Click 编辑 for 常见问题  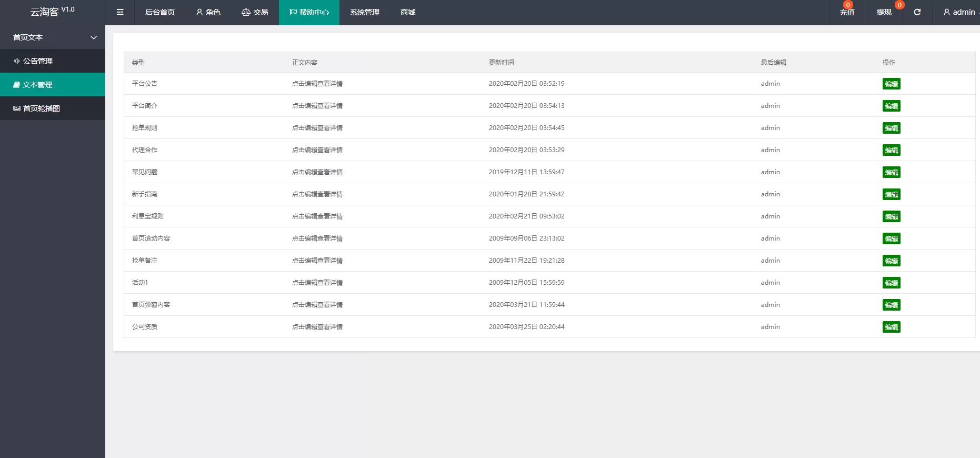click(891, 172)
